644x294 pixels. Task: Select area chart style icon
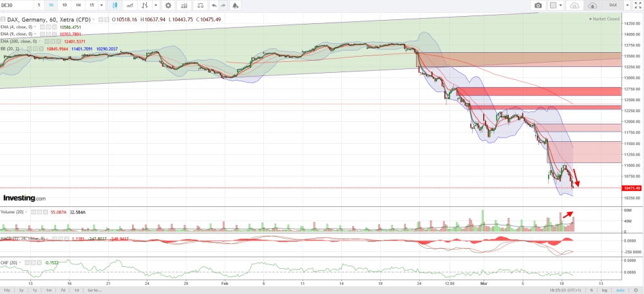[x=130, y=5]
